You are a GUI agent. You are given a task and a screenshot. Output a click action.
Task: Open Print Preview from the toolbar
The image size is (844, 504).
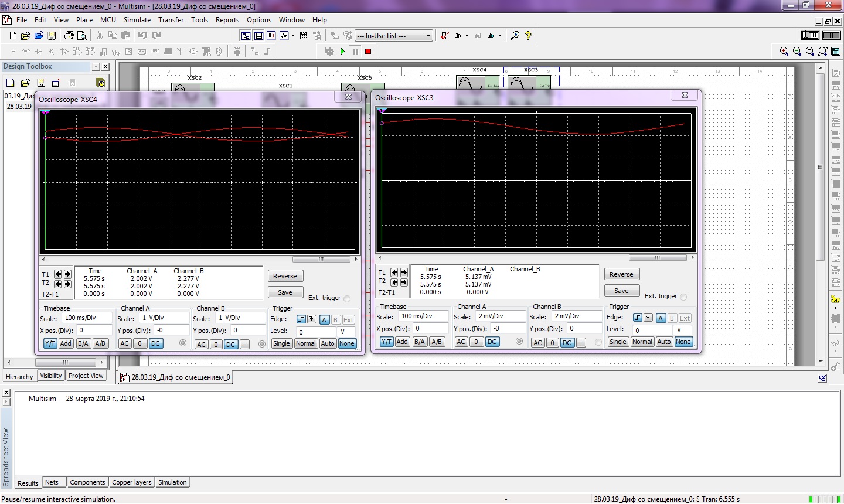[x=82, y=36]
